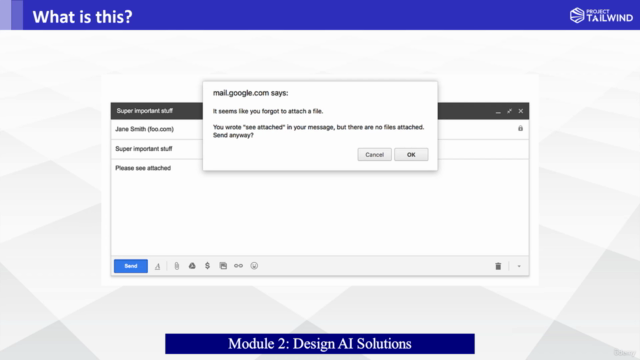Open the more options arrow next to trash
The width and height of the screenshot is (640, 360).
[x=519, y=266]
